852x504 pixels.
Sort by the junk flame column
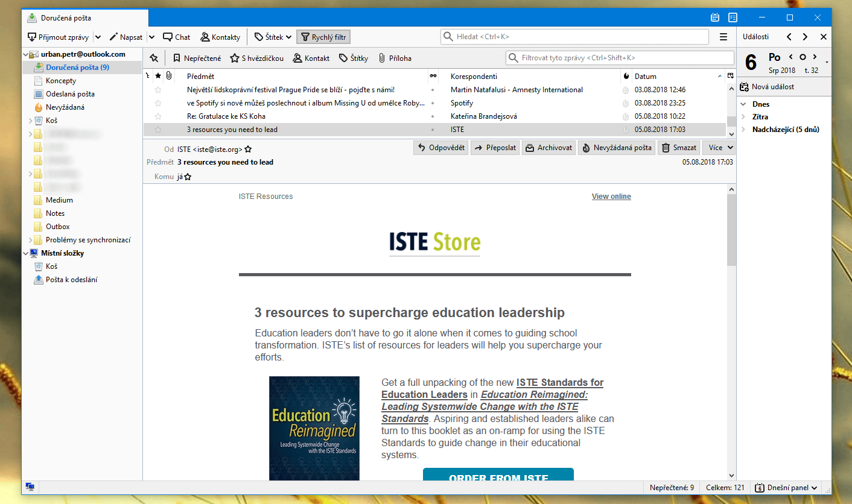[626, 76]
